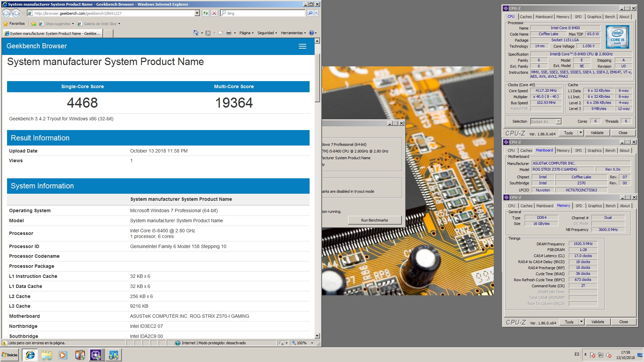Click the ES language indicator in taskbar
This screenshot has height=362, width=644.
click(x=577, y=354)
